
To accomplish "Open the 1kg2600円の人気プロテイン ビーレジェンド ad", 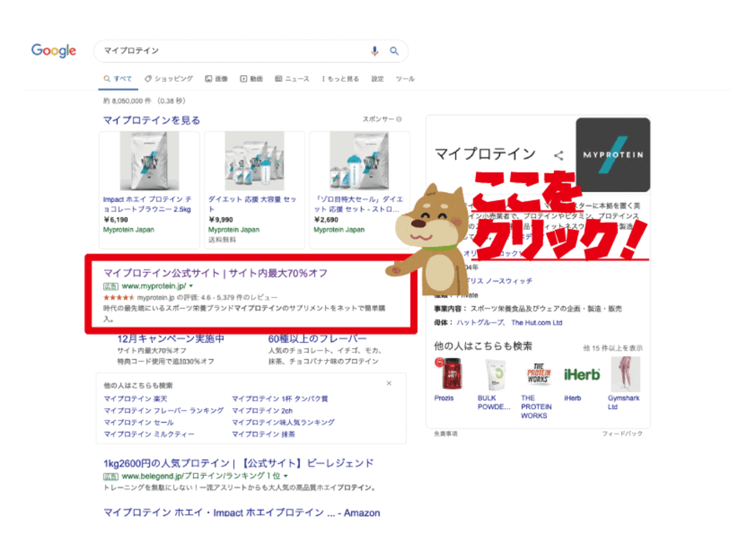I will coord(238,464).
